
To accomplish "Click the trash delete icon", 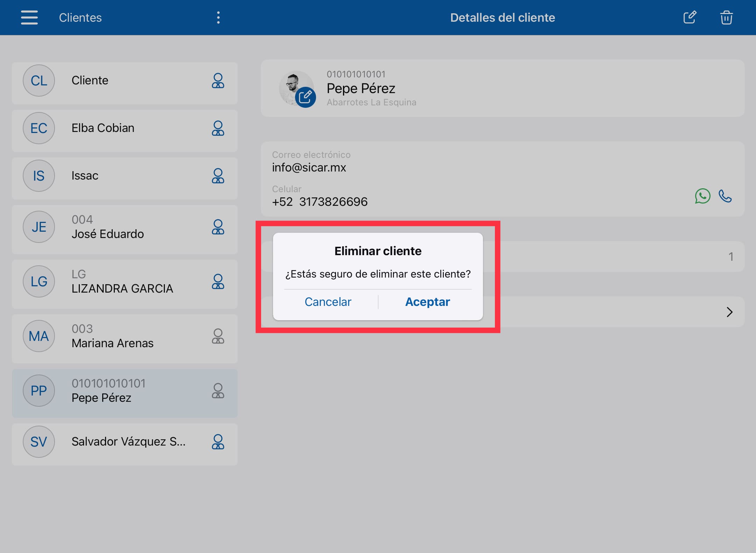I will pyautogui.click(x=726, y=17).
